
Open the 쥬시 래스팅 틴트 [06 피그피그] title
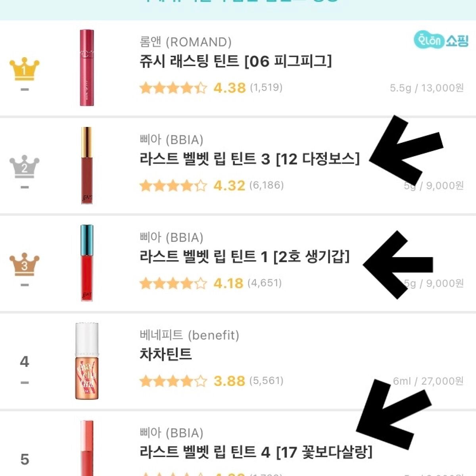click(236, 61)
